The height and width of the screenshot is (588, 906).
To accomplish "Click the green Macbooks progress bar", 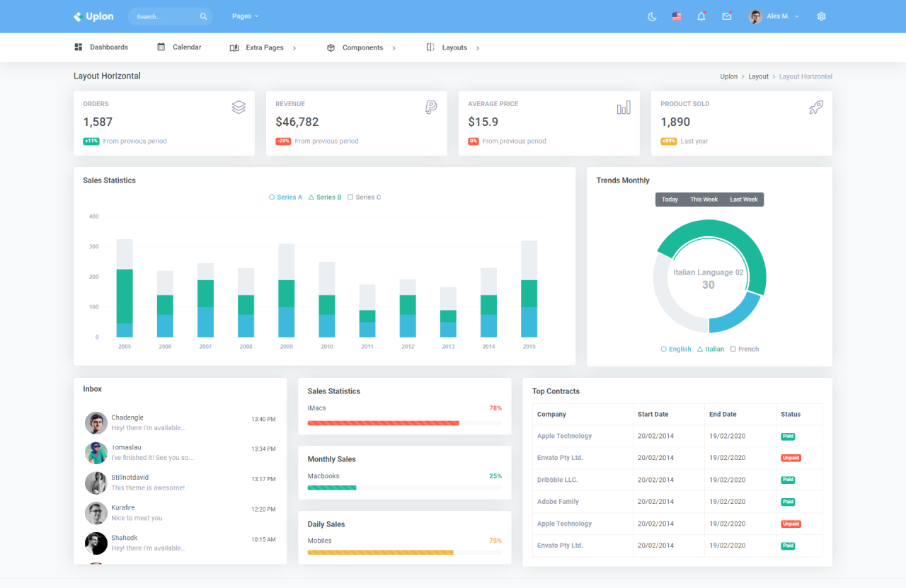I will tap(332, 488).
